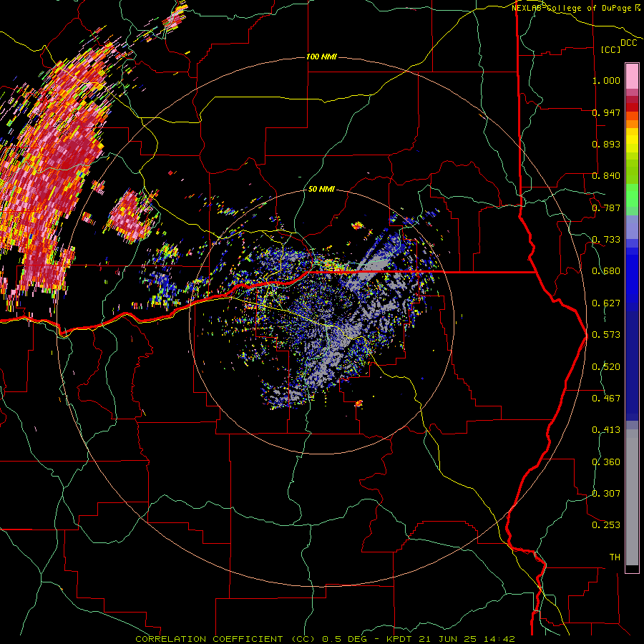Click the 0.947 scale value
The image size is (644, 644).
tap(606, 112)
